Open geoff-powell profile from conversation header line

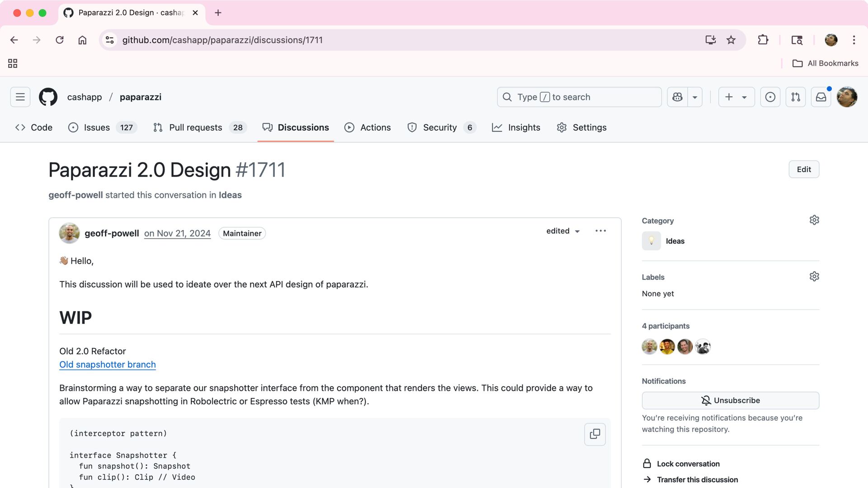75,195
